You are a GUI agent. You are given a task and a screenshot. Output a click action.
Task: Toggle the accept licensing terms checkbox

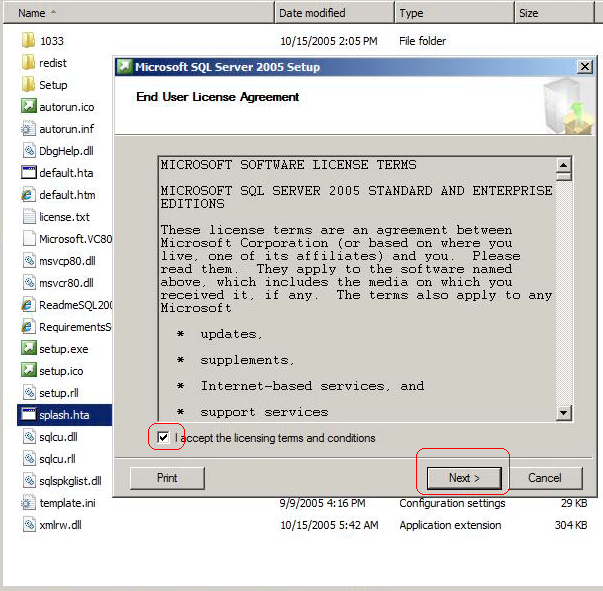click(x=163, y=438)
